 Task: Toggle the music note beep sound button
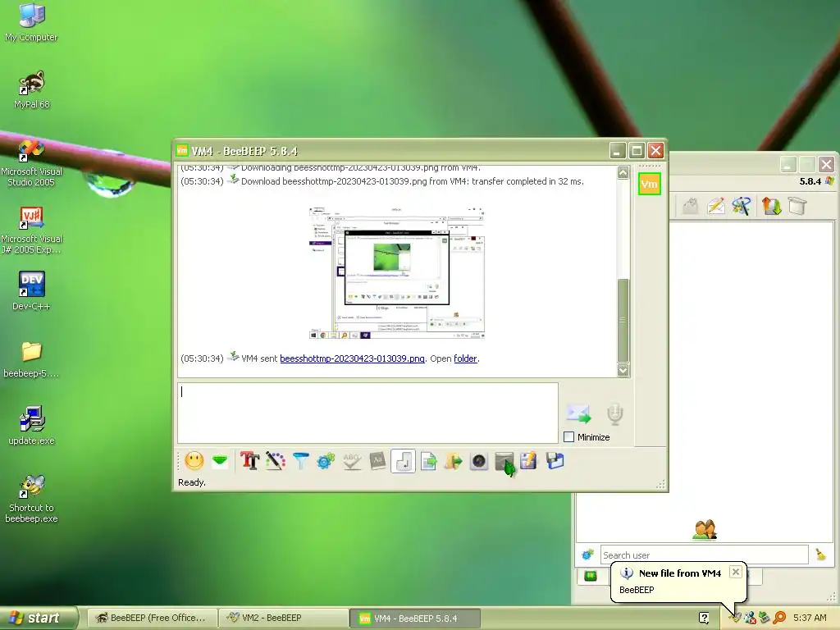click(403, 461)
